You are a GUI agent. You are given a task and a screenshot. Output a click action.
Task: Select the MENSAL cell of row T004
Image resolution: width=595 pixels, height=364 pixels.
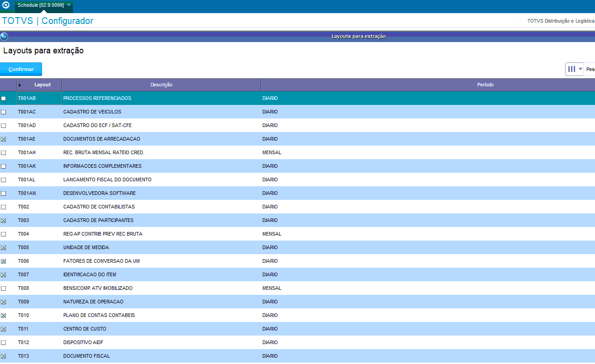[x=271, y=234]
